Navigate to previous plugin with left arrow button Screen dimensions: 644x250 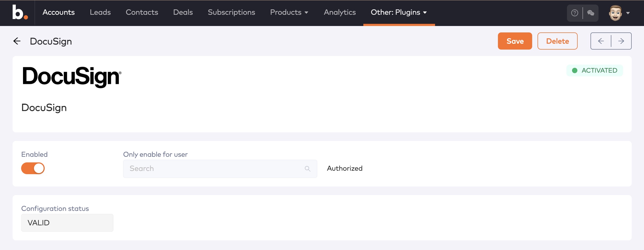pos(601,41)
